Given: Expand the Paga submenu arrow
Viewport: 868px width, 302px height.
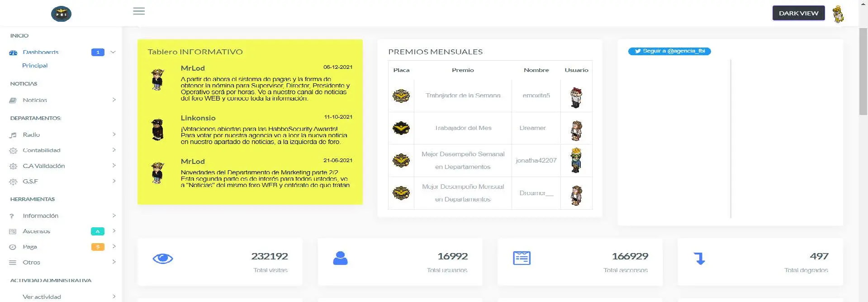Looking at the screenshot, I should point(114,246).
